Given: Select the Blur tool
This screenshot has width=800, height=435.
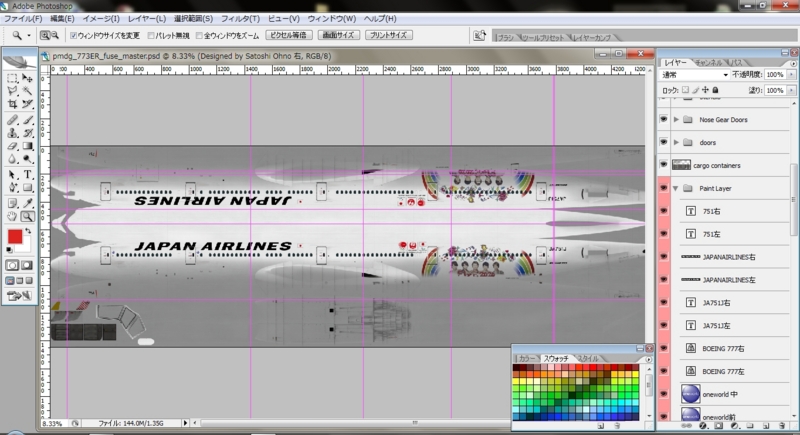Looking at the screenshot, I should point(12,159).
